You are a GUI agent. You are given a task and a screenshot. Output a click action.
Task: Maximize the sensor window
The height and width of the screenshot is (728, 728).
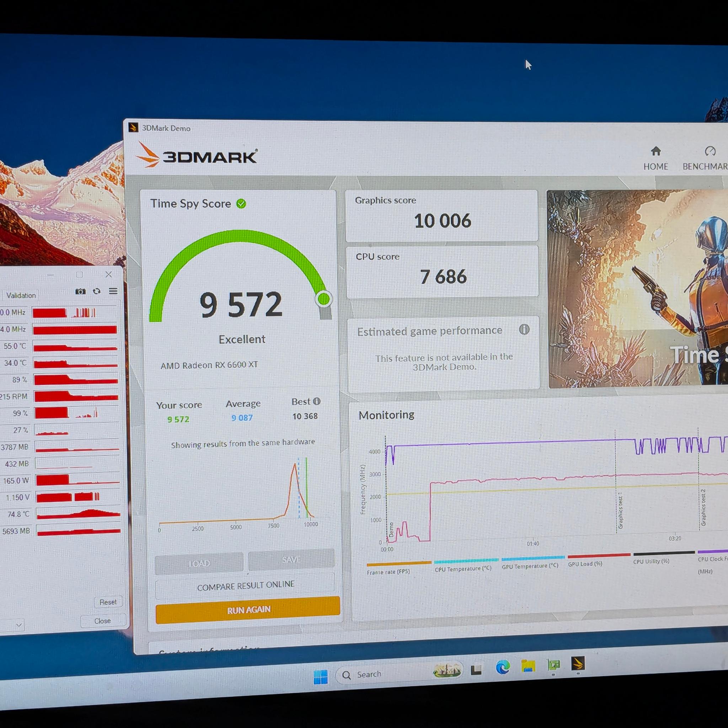(x=80, y=275)
